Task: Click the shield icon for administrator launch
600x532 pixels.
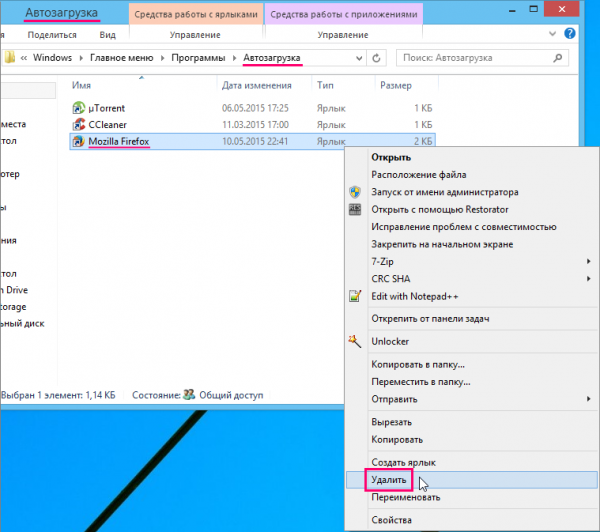Action: click(355, 192)
